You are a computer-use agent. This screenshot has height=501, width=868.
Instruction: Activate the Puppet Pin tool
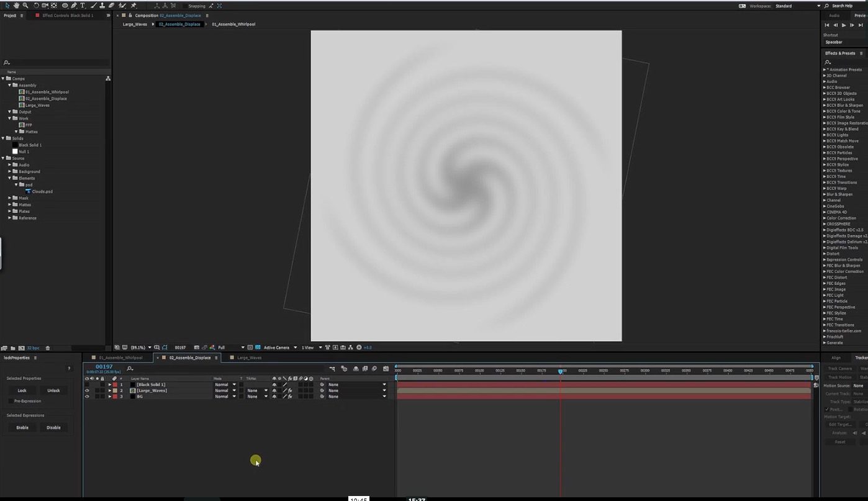133,6
